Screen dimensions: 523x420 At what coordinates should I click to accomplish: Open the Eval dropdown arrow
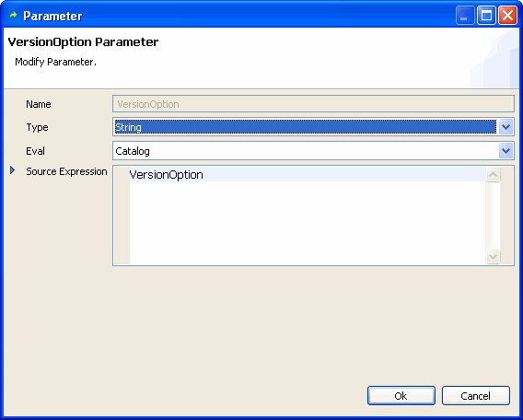(506, 151)
